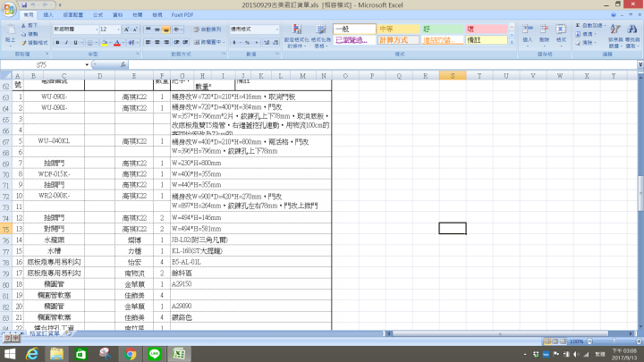Open the number format (通用格式) dropdown
Screen dimensions: 644x362
(276, 29)
